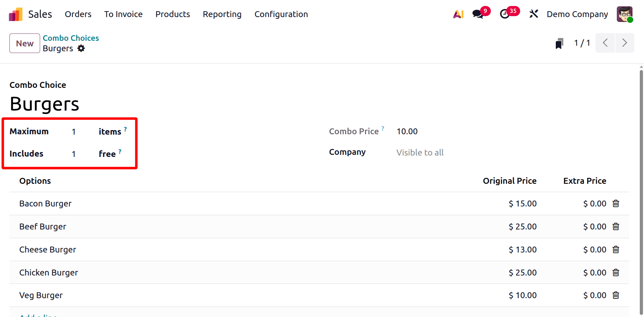Open the gear settings next to Burgers
Viewport: 644px width, 317px height.
[81, 48]
